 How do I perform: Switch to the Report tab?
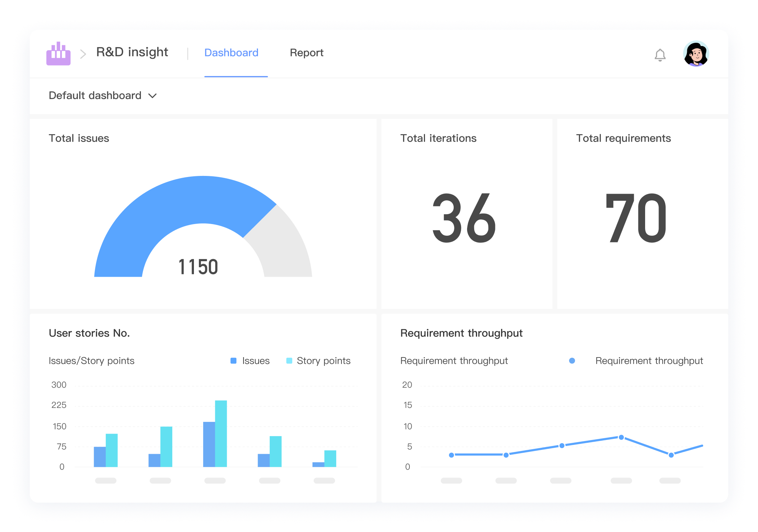[x=306, y=53]
